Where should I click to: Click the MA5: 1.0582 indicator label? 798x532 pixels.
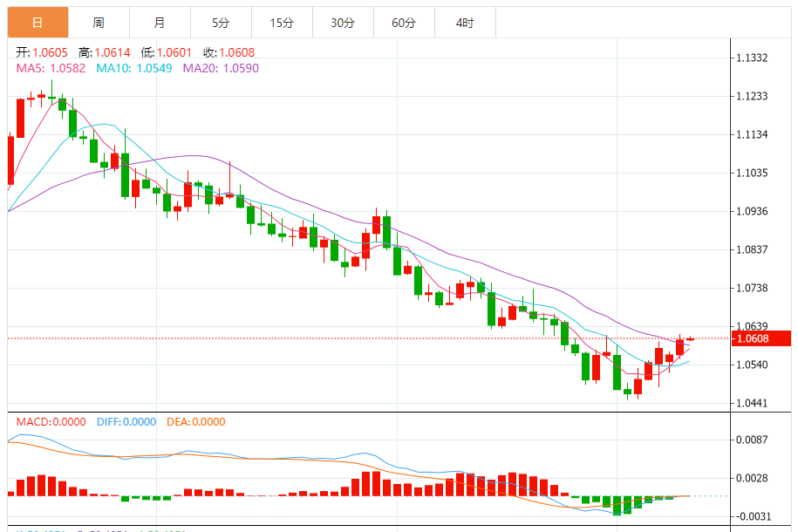click(x=51, y=68)
